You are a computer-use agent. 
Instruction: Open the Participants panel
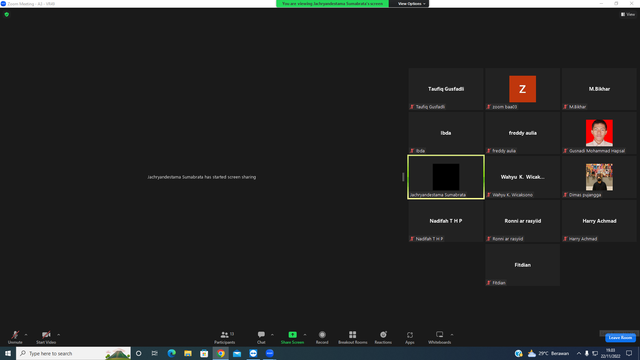pos(224,337)
